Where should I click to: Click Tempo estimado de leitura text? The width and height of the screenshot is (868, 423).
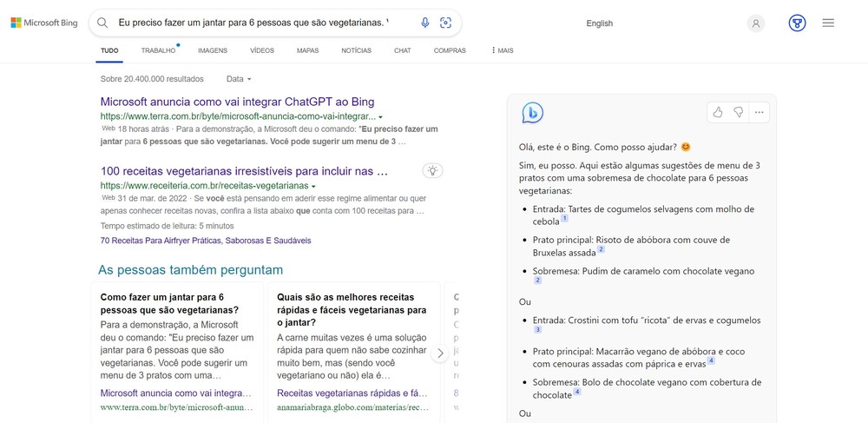[168, 226]
